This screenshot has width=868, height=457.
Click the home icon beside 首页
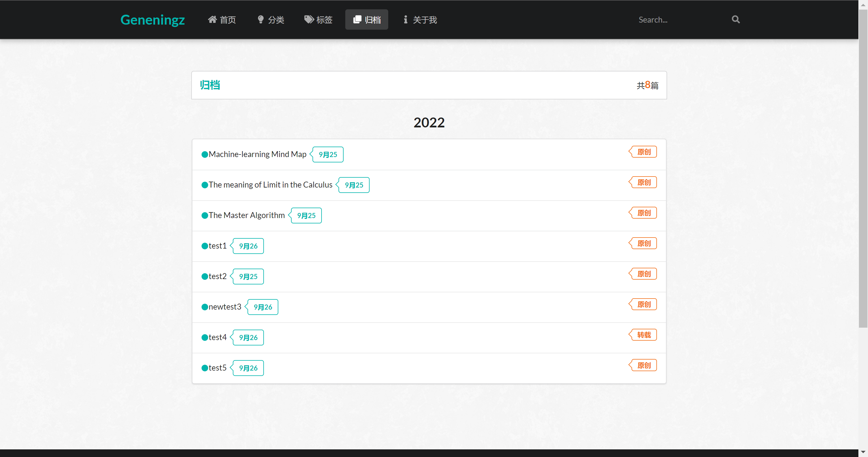pyautogui.click(x=212, y=19)
